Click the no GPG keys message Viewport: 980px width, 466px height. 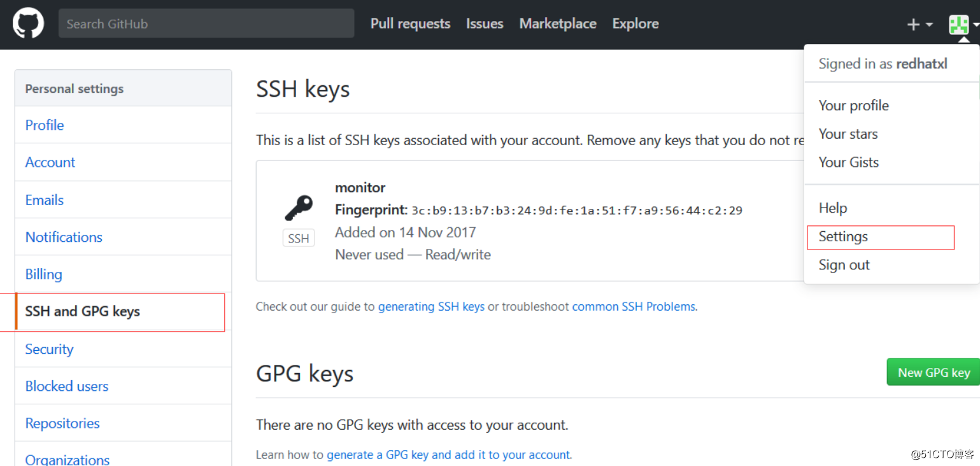(x=412, y=425)
